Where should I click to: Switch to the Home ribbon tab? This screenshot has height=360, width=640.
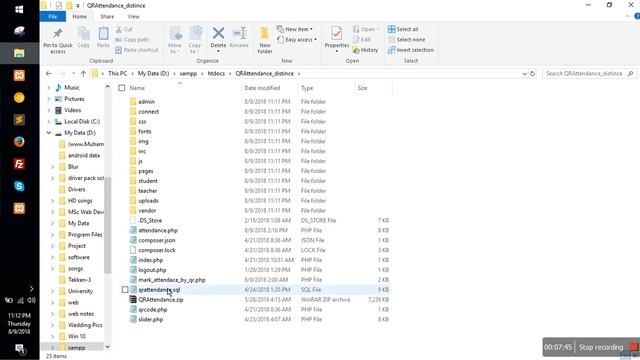click(x=79, y=16)
